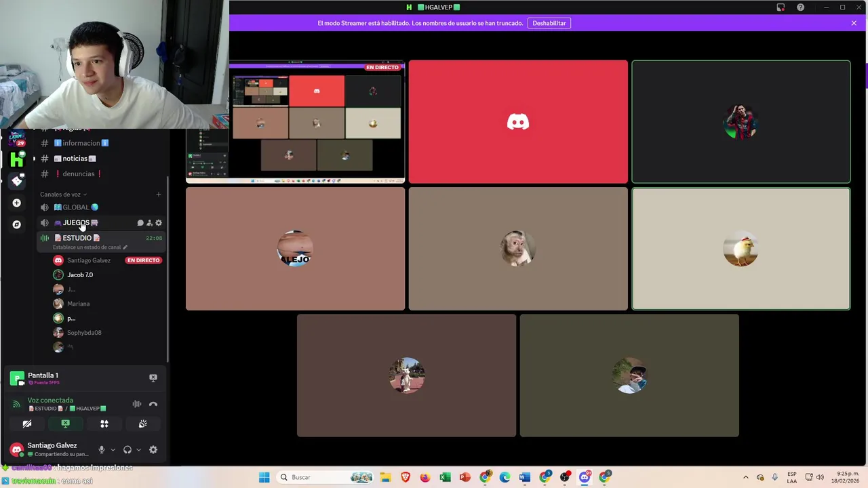868x488 pixels.
Task: Open chat icon on JUEGOS channel
Action: coord(140,223)
